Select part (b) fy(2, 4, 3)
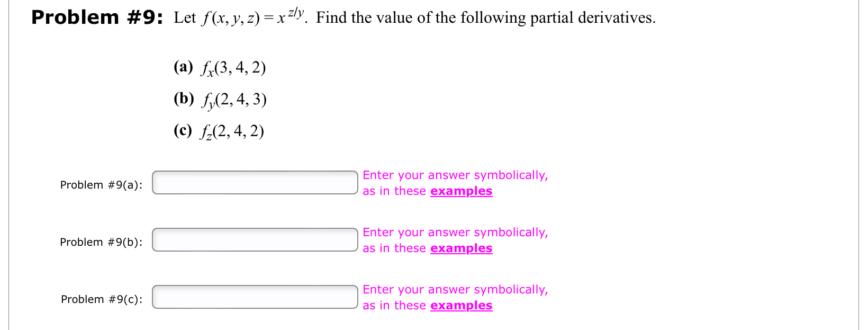 coord(219,100)
